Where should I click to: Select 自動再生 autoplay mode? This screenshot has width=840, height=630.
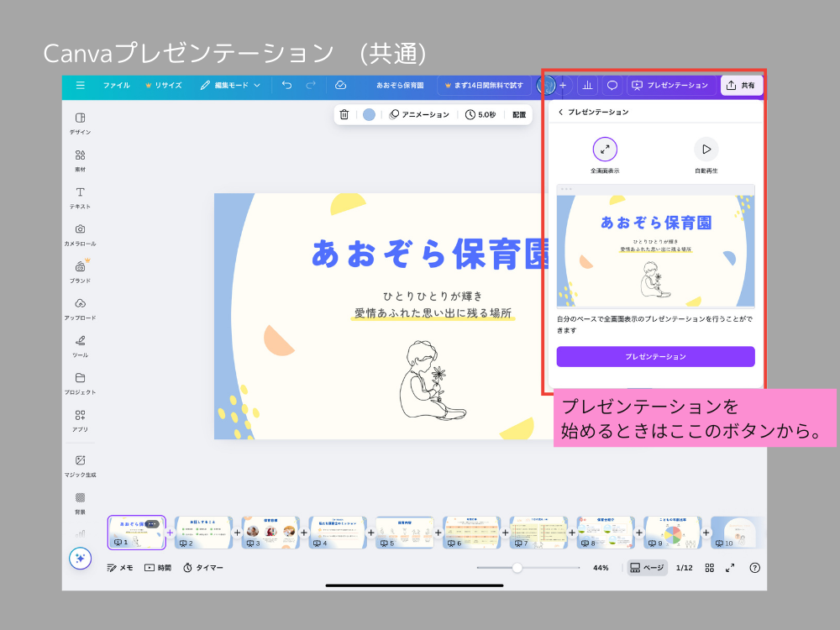tap(706, 150)
